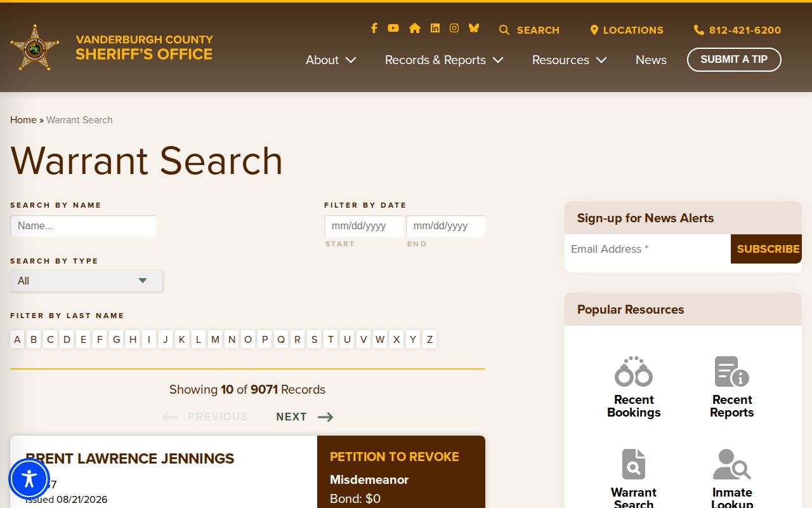Screen dimensions: 812x508
Task: Click the Email Address input field
Action: pos(648,249)
